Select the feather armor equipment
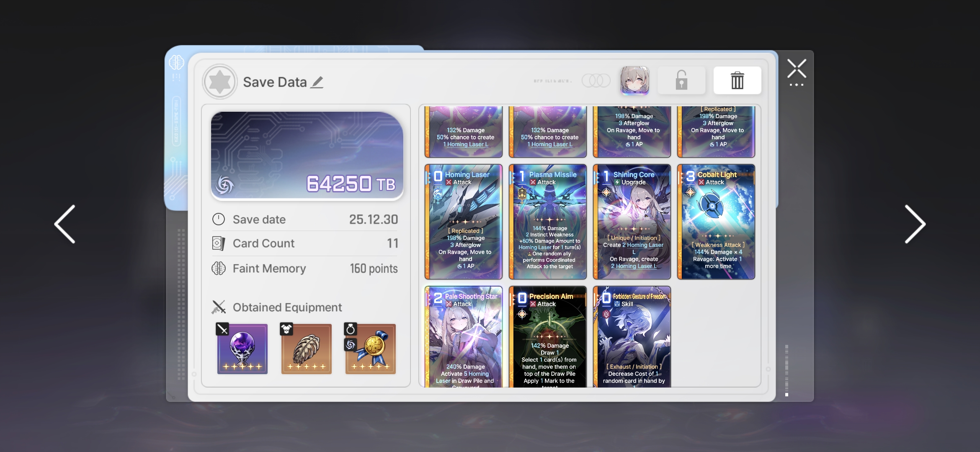Screen dimensions: 980x452 [x=306, y=349]
